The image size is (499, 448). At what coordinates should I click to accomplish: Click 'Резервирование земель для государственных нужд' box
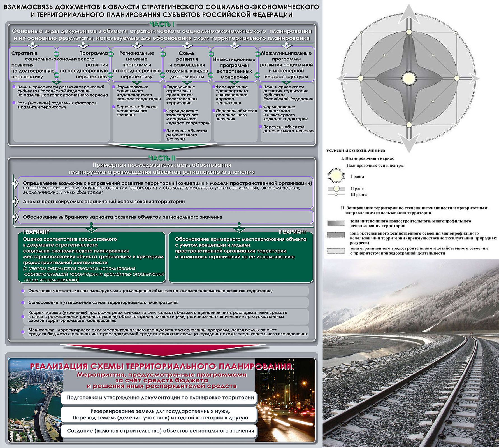click(159, 415)
